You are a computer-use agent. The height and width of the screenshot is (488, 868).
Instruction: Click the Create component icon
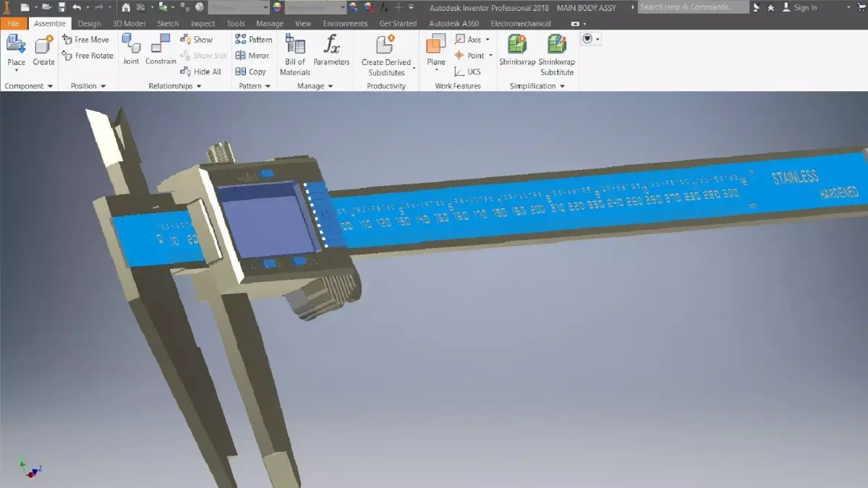[44, 45]
